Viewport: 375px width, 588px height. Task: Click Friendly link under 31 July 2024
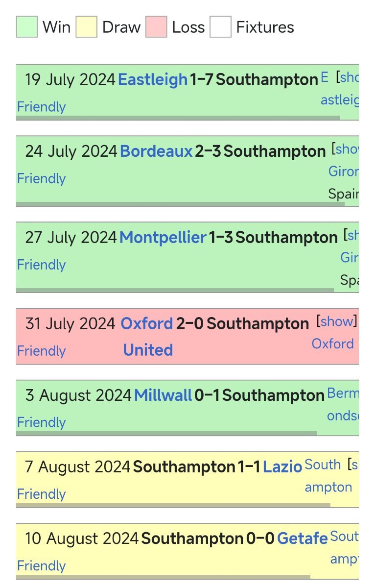coord(41,351)
